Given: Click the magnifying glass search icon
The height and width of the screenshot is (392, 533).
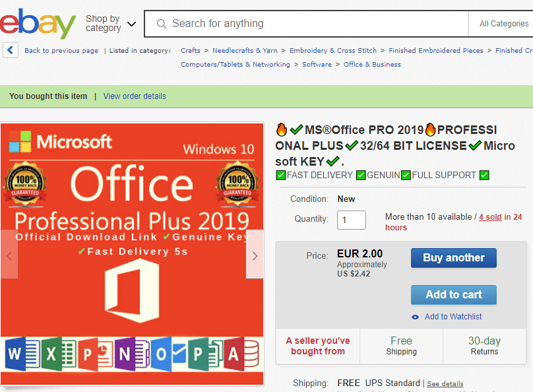Looking at the screenshot, I should [x=161, y=24].
